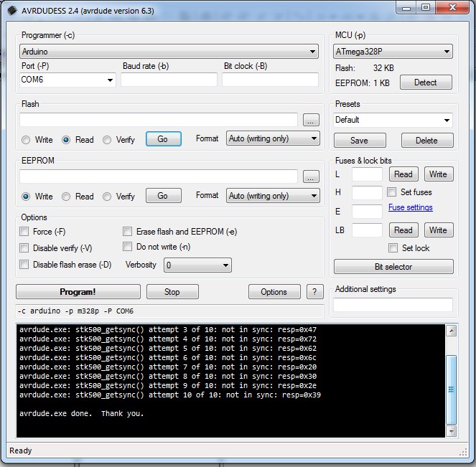Viewport: 476px width, 467px height.
Task: Read lock bits with LB Read button
Action: (x=403, y=230)
